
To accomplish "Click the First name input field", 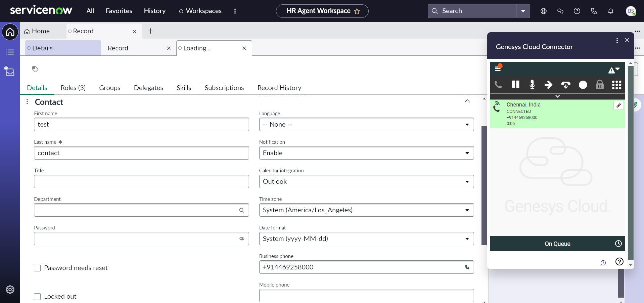I will [141, 124].
